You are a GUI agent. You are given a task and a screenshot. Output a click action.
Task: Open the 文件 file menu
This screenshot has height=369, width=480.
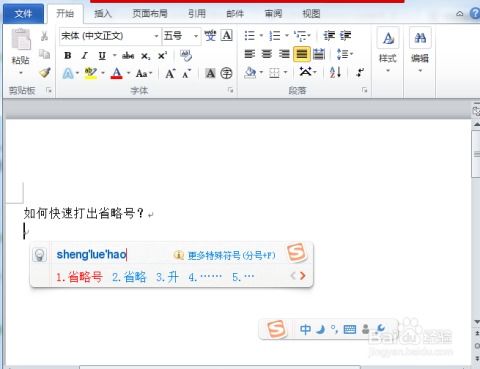[x=23, y=14]
